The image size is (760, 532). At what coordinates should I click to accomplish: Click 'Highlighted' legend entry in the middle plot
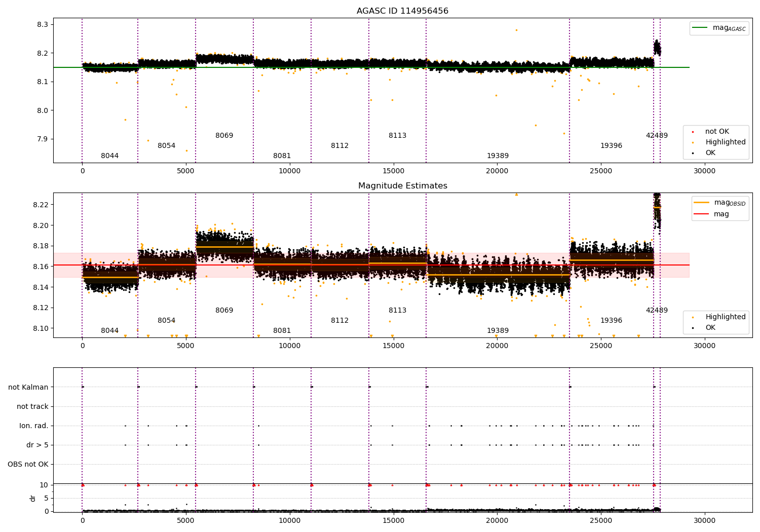tap(719, 317)
